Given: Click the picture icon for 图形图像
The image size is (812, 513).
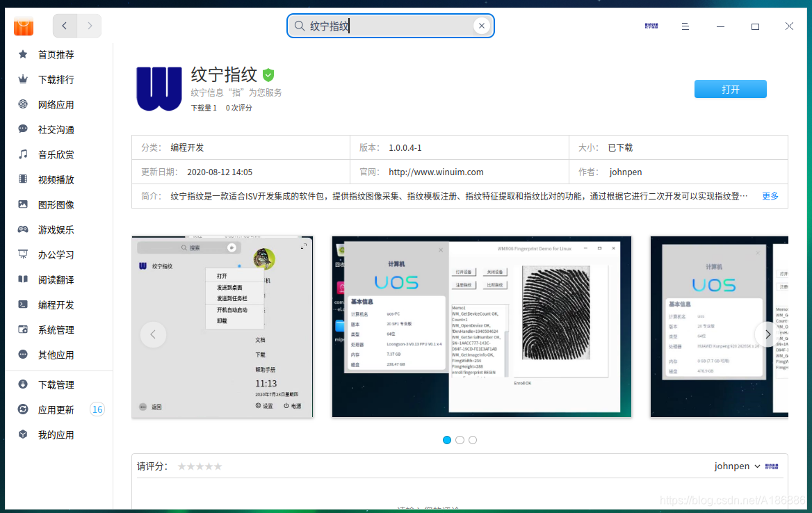Looking at the screenshot, I should [x=23, y=204].
